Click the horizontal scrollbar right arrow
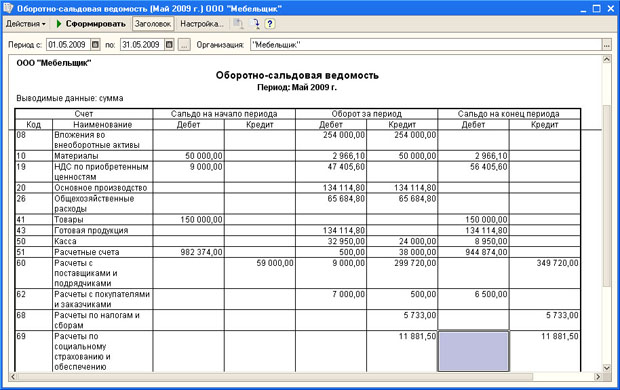 [x=598, y=377]
